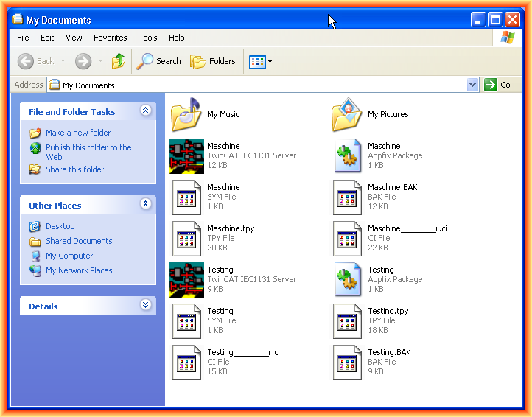Click inside the Address input field
The height and width of the screenshot is (417, 532).
(258, 85)
